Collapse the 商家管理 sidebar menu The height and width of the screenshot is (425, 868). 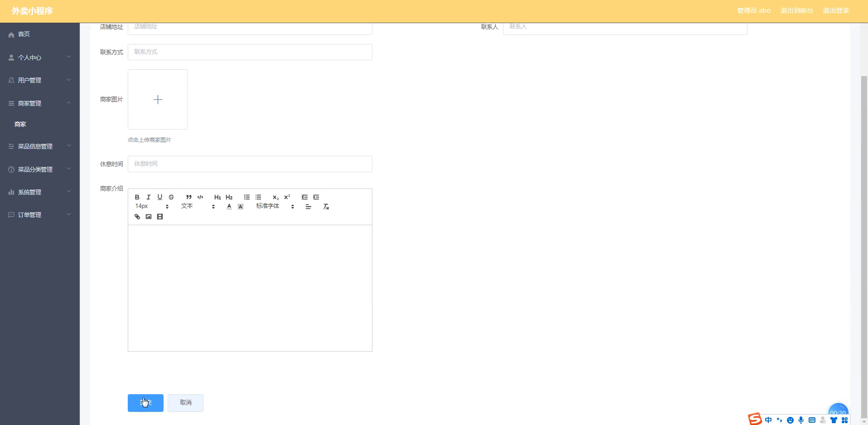tap(40, 103)
